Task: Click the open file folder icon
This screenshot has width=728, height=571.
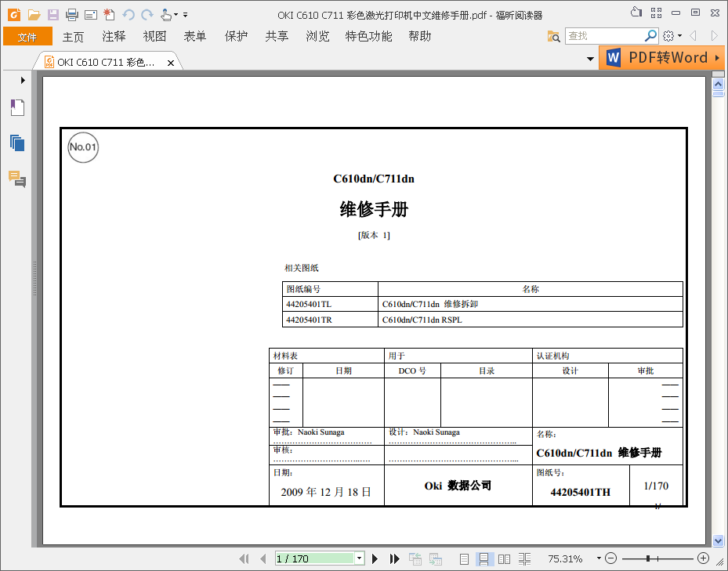Action: coord(34,15)
